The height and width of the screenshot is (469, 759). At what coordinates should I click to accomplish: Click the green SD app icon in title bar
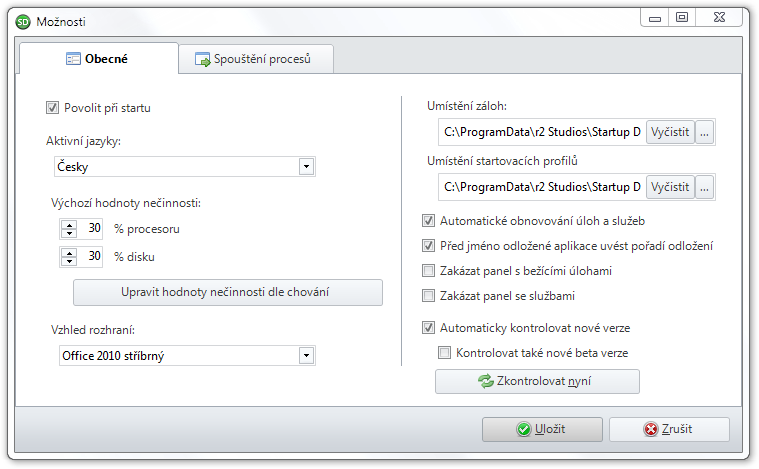23,22
